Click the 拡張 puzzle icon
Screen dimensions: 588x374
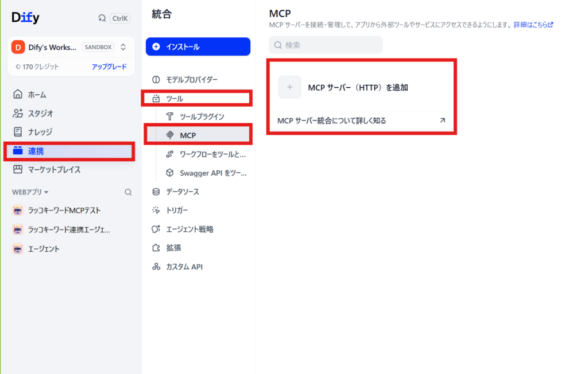pos(156,247)
